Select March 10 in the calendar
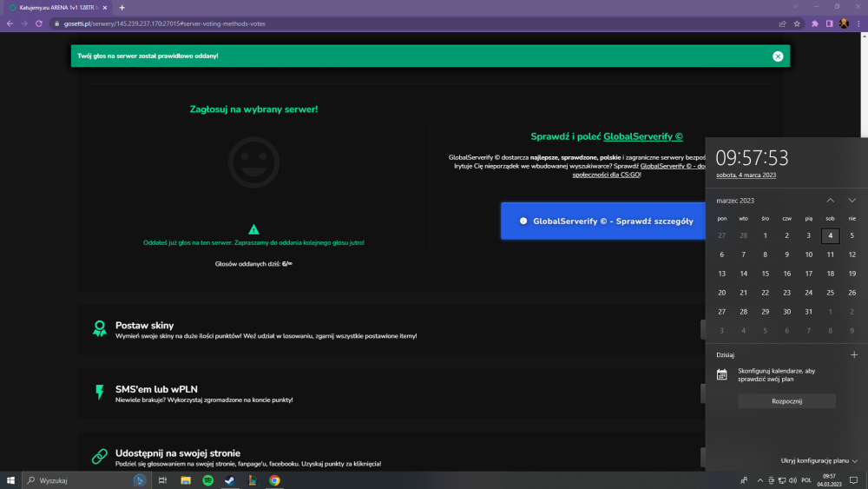868x489 pixels. click(x=809, y=254)
